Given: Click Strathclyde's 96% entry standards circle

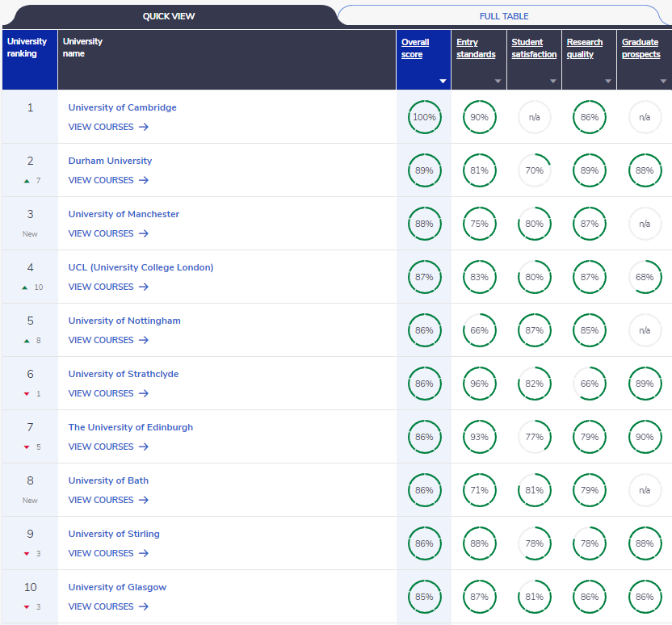Looking at the screenshot, I should click(x=480, y=384).
